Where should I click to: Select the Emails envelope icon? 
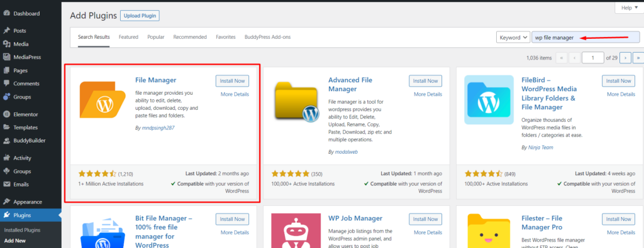click(6, 185)
